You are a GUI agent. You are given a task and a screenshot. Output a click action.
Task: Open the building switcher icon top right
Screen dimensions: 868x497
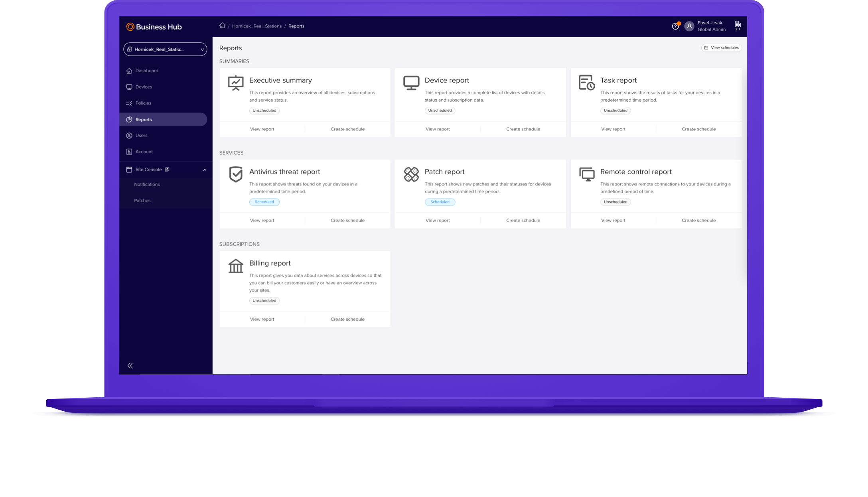click(738, 26)
